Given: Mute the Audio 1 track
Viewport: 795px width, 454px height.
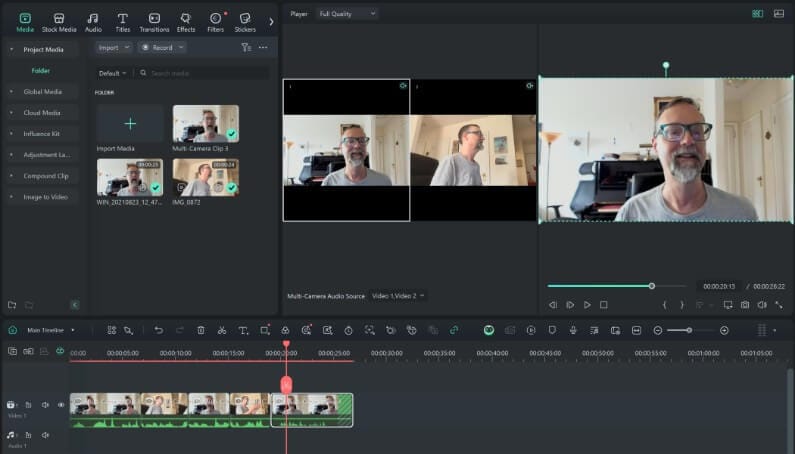Looking at the screenshot, I should 45,435.
